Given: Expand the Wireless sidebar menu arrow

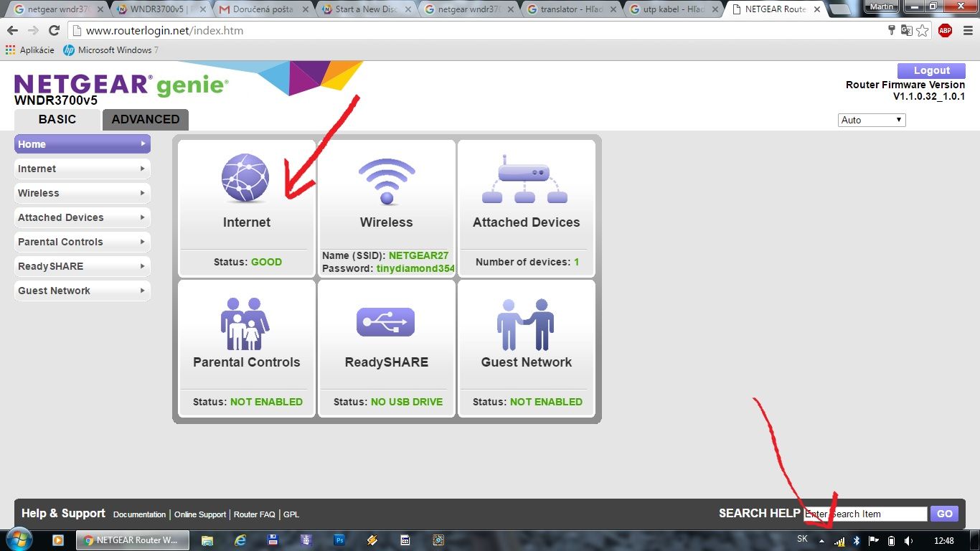Looking at the screenshot, I should point(144,193).
